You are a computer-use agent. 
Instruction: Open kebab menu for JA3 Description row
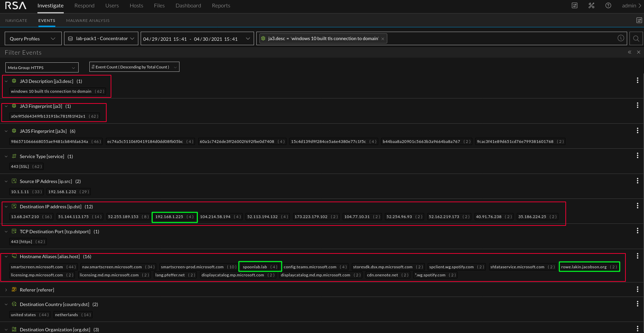[637, 81]
